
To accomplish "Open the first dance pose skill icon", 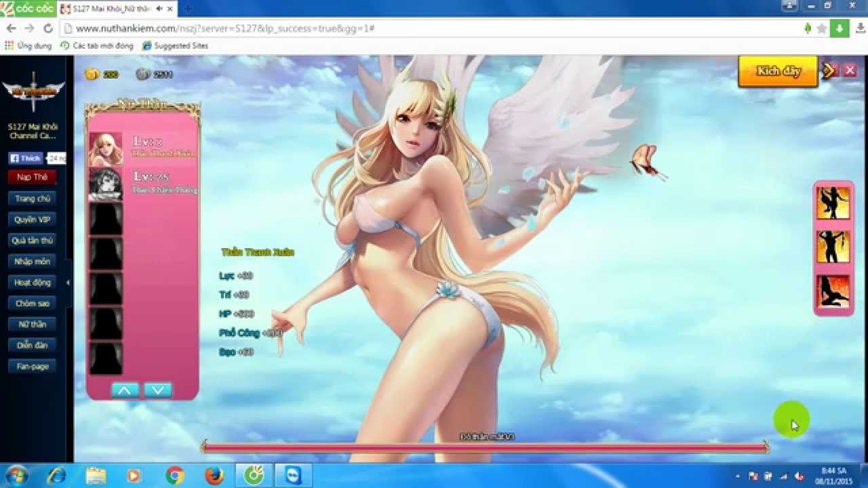I will click(x=833, y=203).
